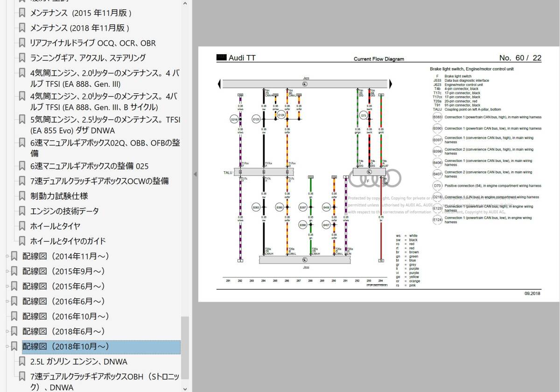Click bookmark icon for リアファイナルドライブ OCQ、OCR、OBR
The height and width of the screenshot is (392, 560).
(22, 43)
